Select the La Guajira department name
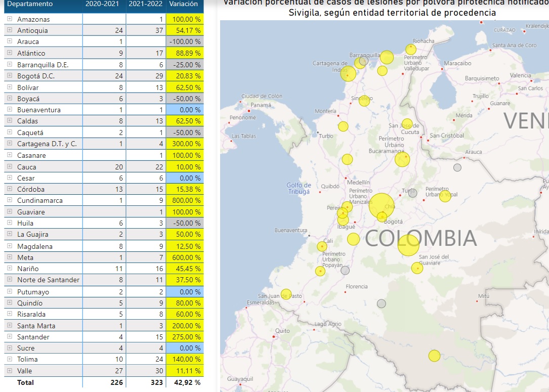Image resolution: width=549 pixels, height=392 pixels. tap(32, 235)
